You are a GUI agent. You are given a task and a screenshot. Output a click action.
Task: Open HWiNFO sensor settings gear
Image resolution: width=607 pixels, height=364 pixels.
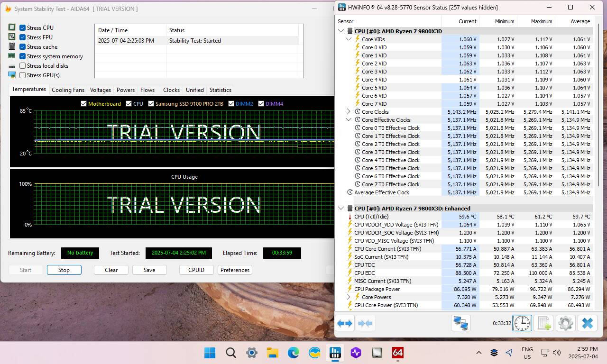565,324
